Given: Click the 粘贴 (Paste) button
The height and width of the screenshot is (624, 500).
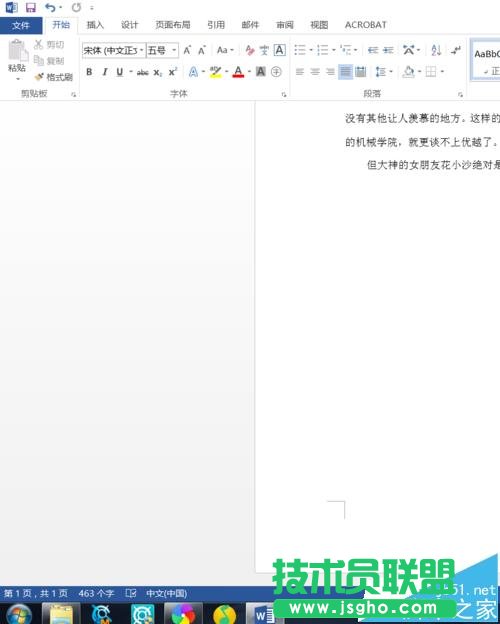Looking at the screenshot, I should coord(17,59).
